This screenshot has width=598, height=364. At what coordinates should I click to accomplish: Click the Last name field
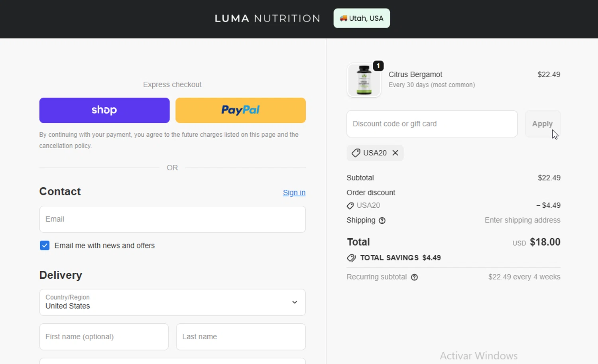tap(241, 337)
